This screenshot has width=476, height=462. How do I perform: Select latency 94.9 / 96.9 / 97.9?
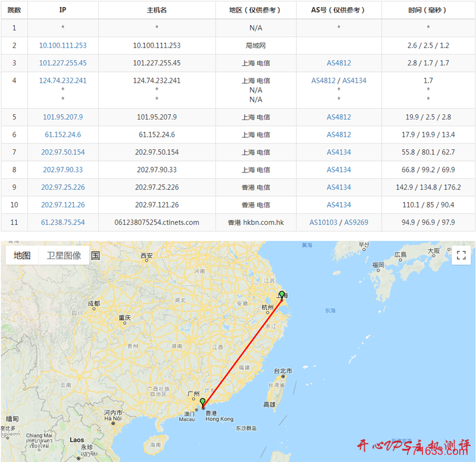click(428, 222)
